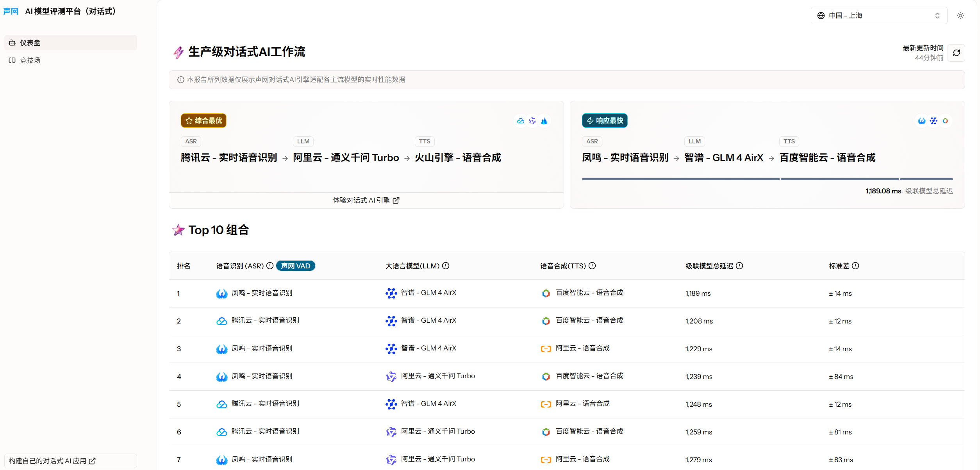Click the Tencent Cloud icon in rank 5 row
This screenshot has width=980, height=470.
pyautogui.click(x=222, y=404)
